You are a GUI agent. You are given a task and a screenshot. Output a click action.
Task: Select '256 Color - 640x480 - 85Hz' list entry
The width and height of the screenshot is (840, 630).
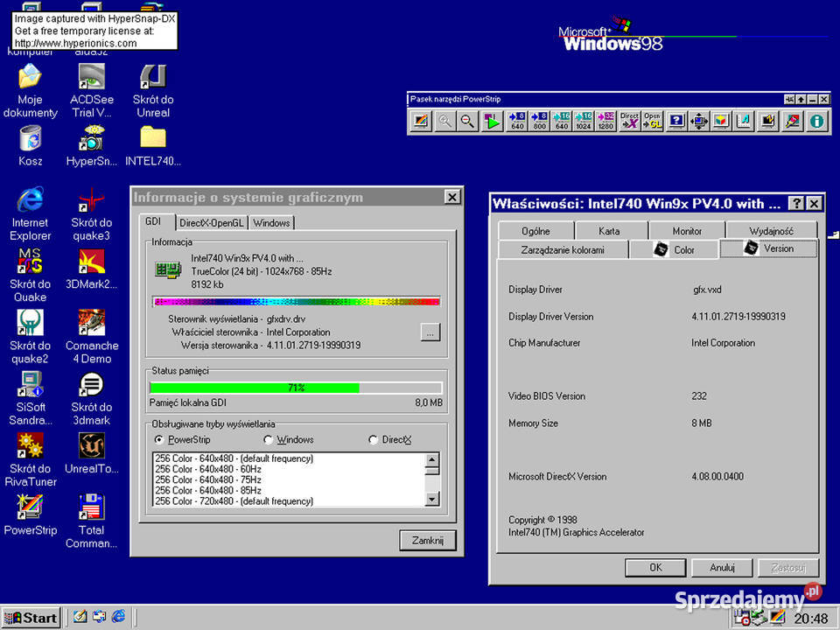click(290, 490)
